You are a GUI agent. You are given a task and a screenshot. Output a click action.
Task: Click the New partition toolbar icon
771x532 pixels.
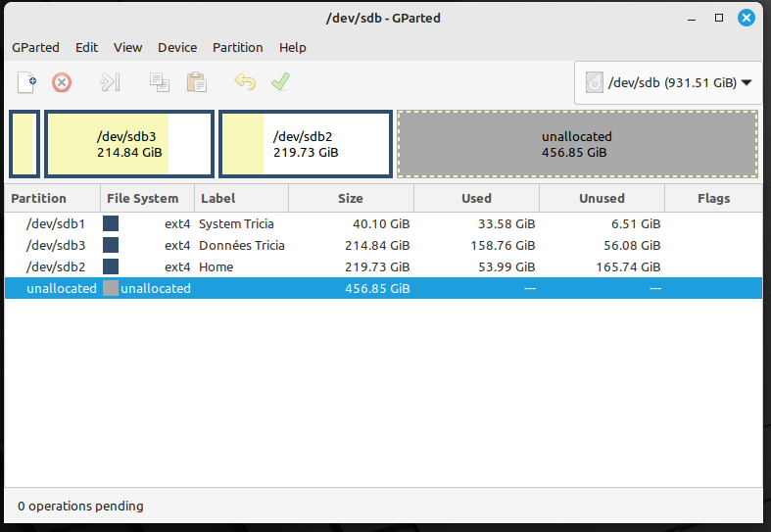[27, 82]
